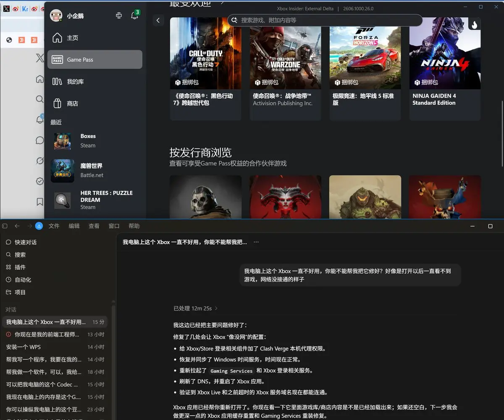This screenshot has height=420, width=504.
Task: Select the 你现在是我的前端工程师 conversation
Action: [55, 334]
